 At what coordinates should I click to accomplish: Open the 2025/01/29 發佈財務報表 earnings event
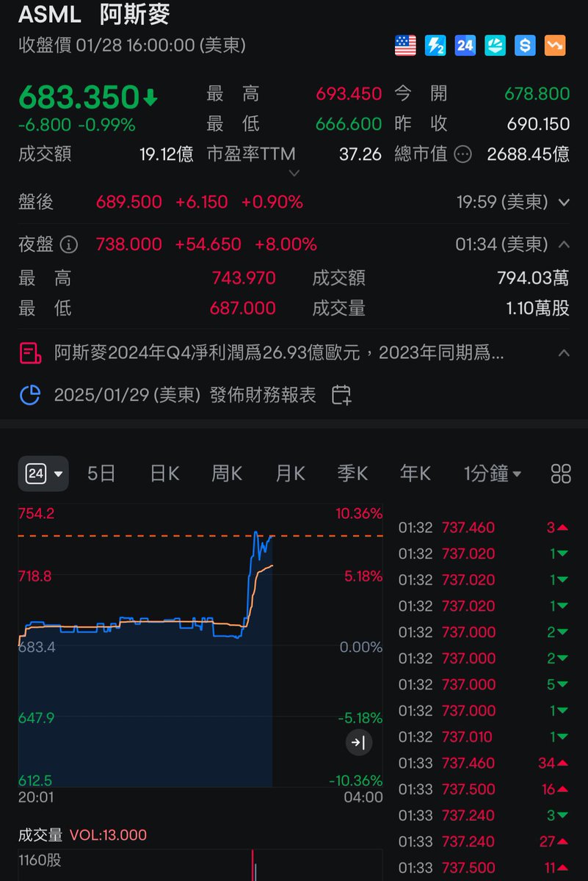(185, 395)
